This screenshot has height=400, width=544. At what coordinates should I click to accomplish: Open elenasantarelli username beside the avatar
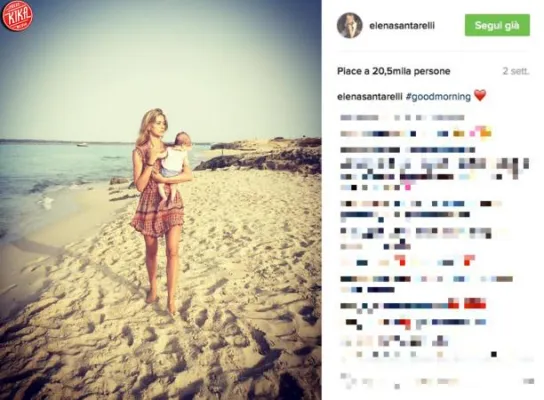(x=402, y=26)
